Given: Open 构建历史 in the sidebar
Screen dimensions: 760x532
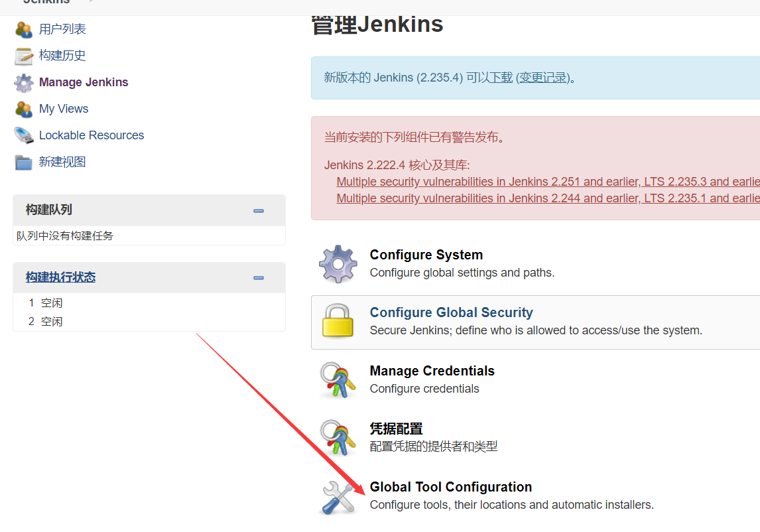Looking at the screenshot, I should click(62, 56).
